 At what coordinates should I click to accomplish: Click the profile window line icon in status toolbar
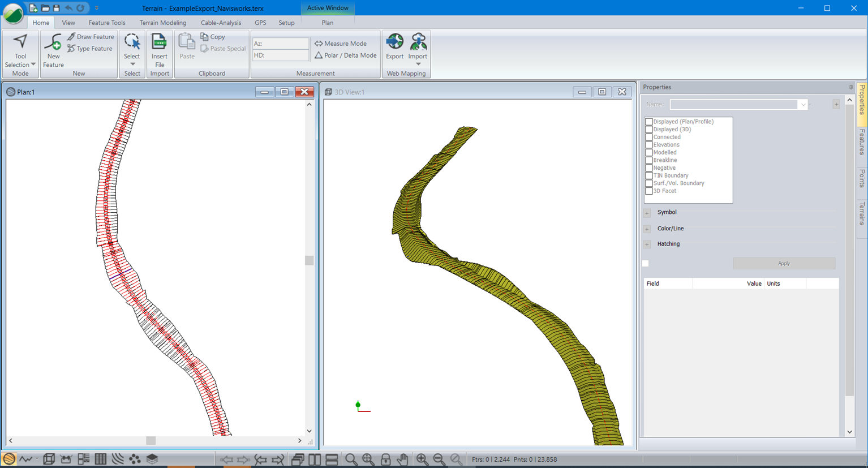(x=26, y=459)
